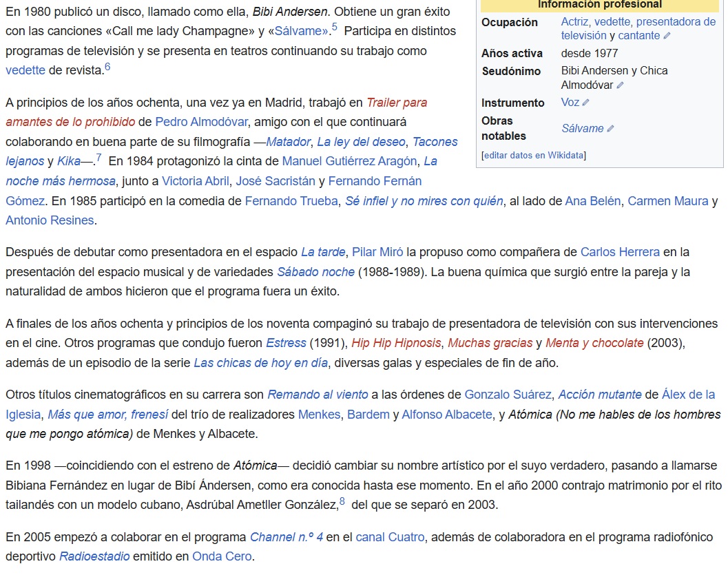Open the 'editar datos en Wikidata' link
The width and height of the screenshot is (728, 575).
534,155
